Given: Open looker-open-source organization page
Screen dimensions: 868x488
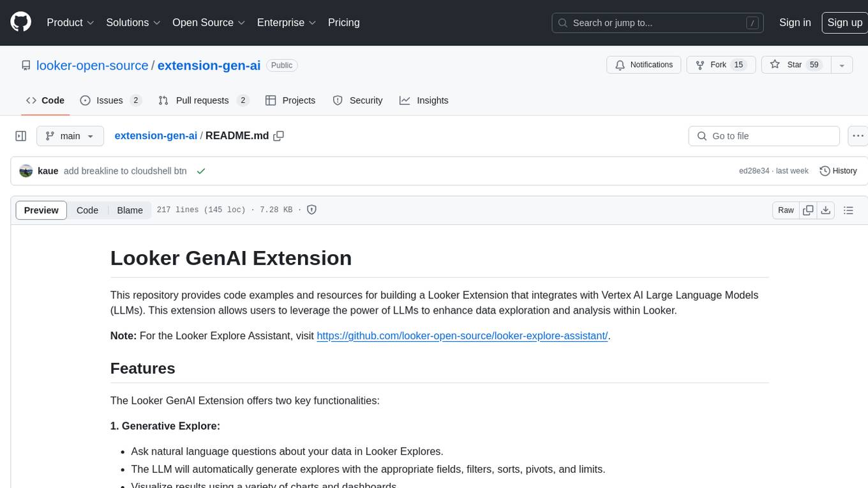Looking at the screenshot, I should [93, 65].
